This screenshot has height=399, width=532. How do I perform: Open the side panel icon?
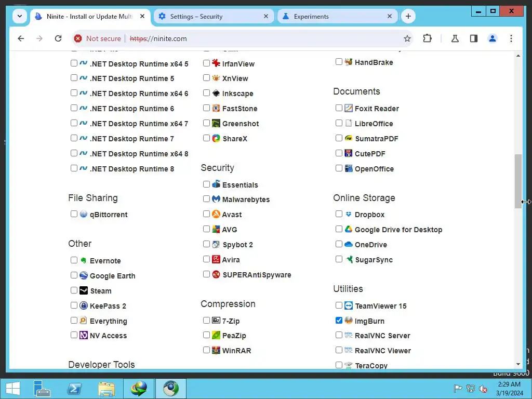(x=474, y=38)
